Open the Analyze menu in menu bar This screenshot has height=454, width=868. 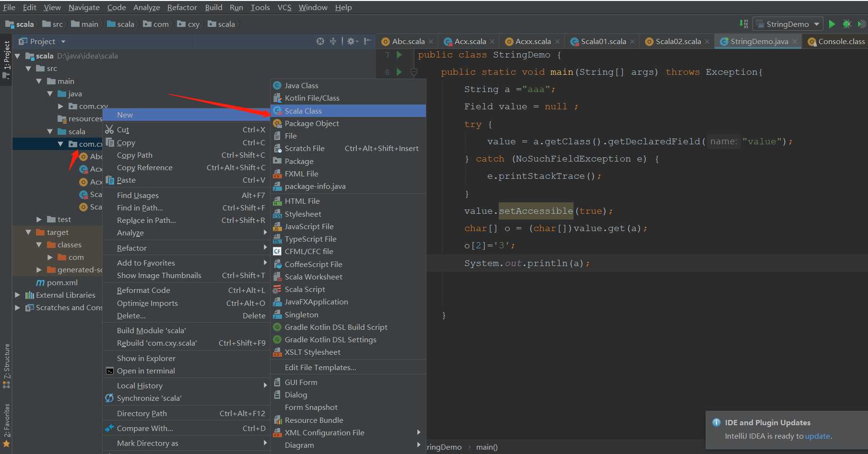pos(147,7)
